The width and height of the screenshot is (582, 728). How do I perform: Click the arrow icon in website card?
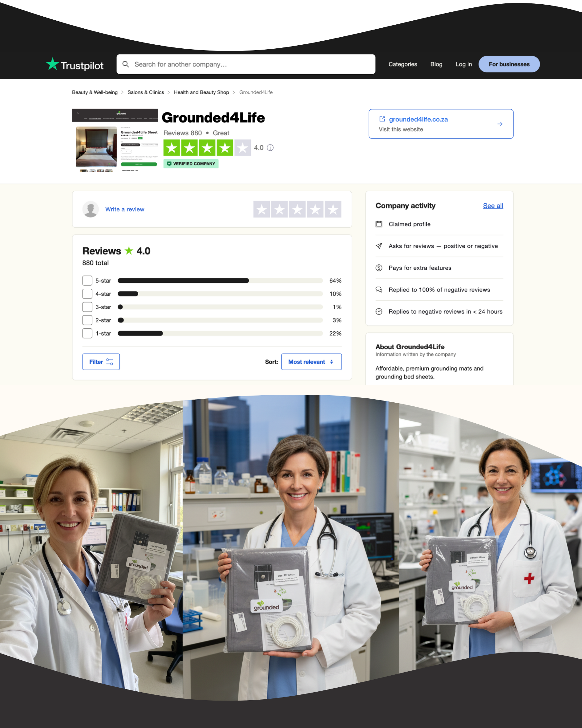pyautogui.click(x=500, y=124)
